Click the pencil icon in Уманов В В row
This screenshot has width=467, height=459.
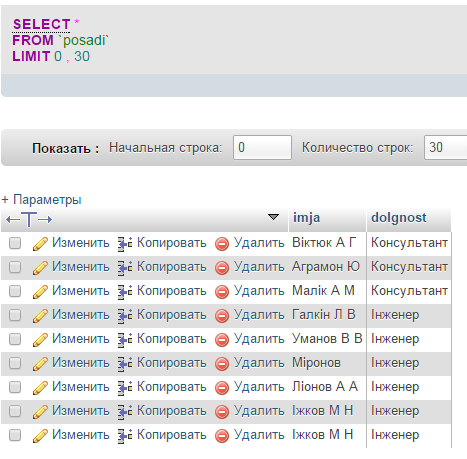pyautogui.click(x=40, y=340)
